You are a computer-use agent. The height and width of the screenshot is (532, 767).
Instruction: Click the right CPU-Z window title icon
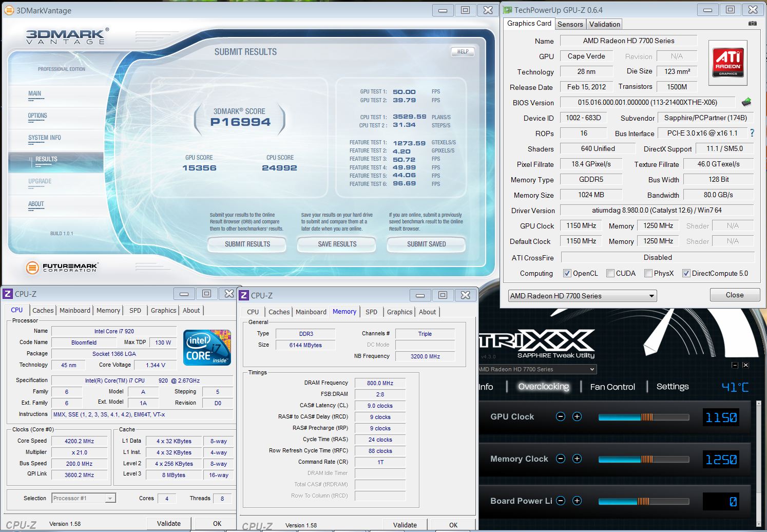point(244,295)
